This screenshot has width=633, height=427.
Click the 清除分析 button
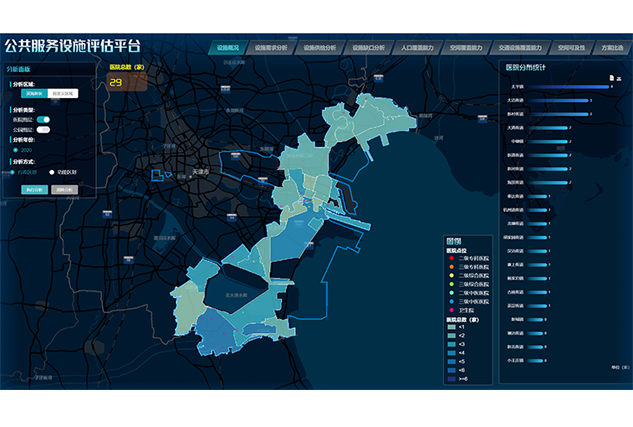coord(64,188)
